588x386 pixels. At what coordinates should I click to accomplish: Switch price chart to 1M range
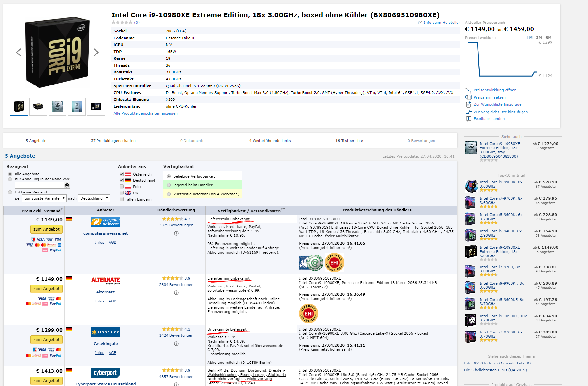pos(530,38)
